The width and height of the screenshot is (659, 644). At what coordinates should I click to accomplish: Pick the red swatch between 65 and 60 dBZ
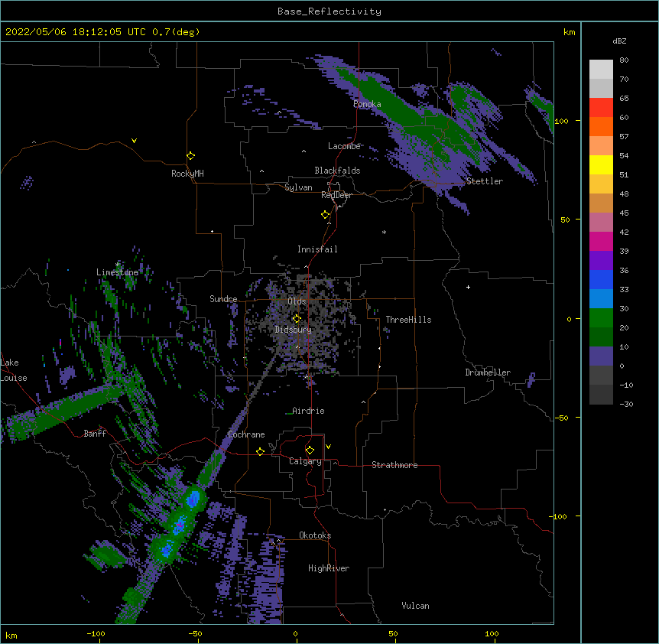[x=601, y=108]
